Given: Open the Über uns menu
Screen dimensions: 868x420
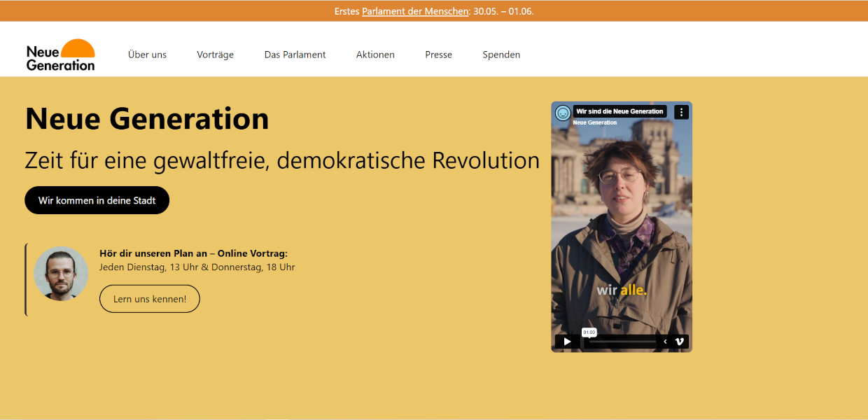Looking at the screenshot, I should (147, 55).
